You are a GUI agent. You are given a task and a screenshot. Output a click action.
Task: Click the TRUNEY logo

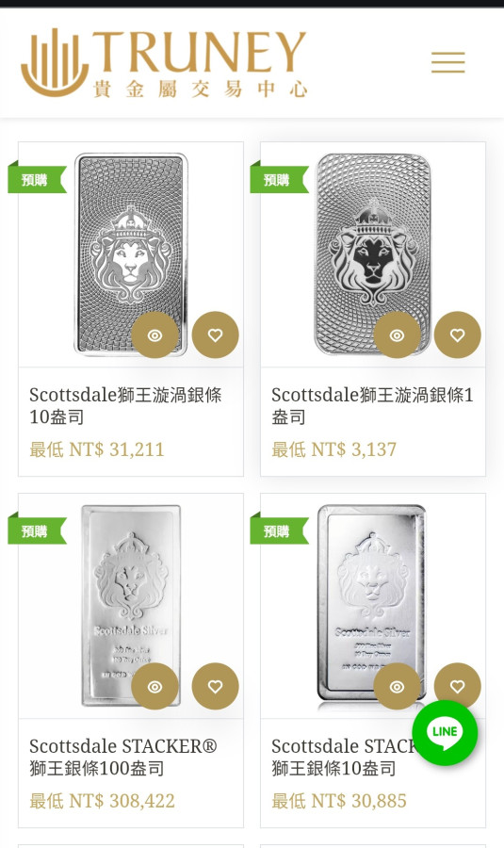point(165,63)
